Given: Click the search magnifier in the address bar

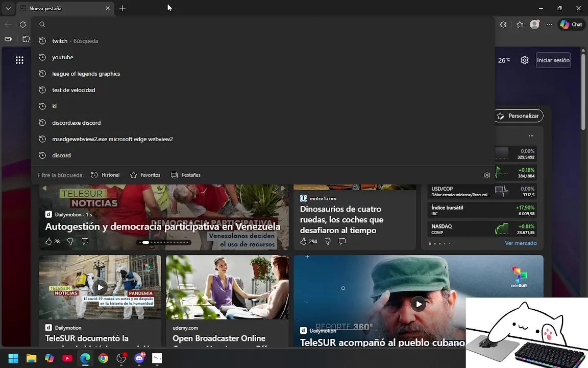Looking at the screenshot, I should pyautogui.click(x=42, y=25).
